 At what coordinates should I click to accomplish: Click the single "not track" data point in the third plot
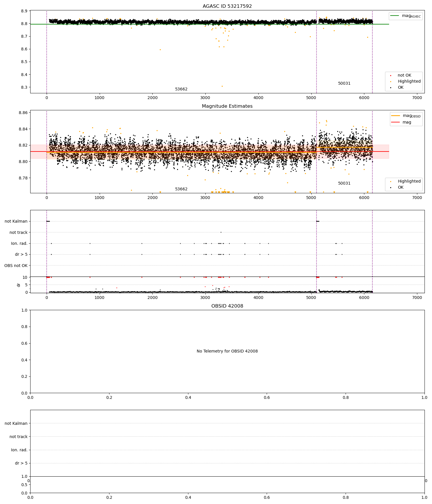pos(221,232)
